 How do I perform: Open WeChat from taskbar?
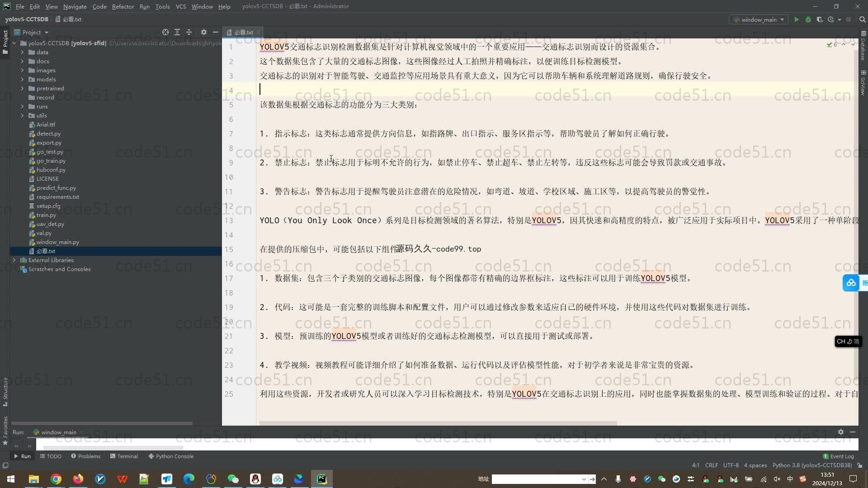point(233,479)
